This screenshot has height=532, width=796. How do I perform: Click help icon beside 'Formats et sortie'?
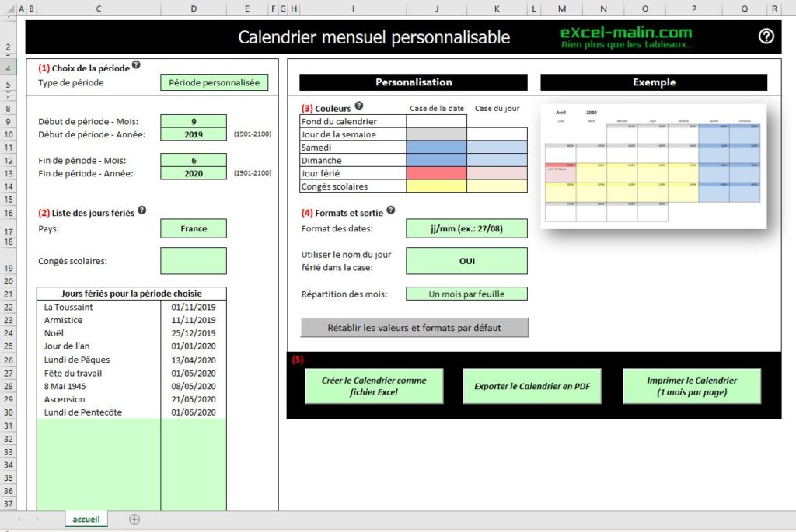pos(391,208)
